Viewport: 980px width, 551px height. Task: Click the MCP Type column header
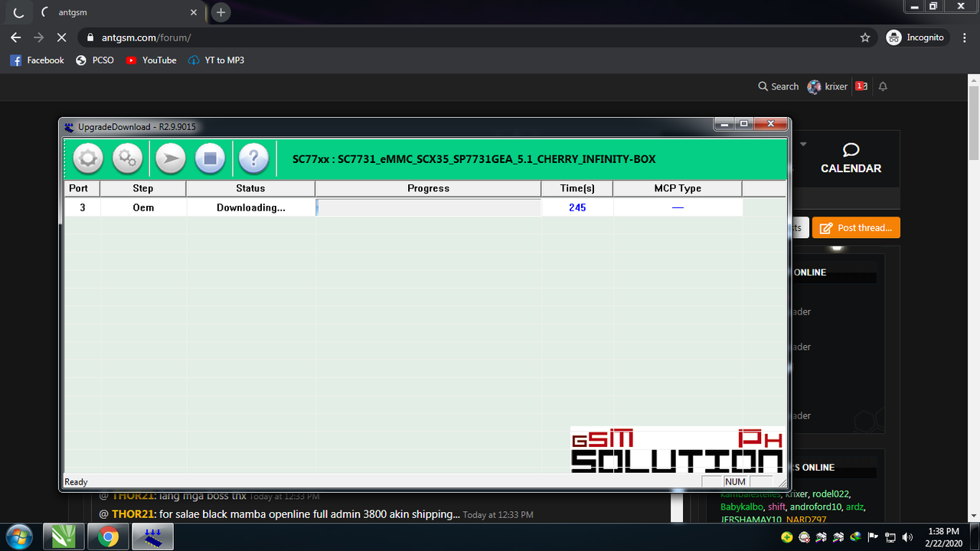pos(678,188)
